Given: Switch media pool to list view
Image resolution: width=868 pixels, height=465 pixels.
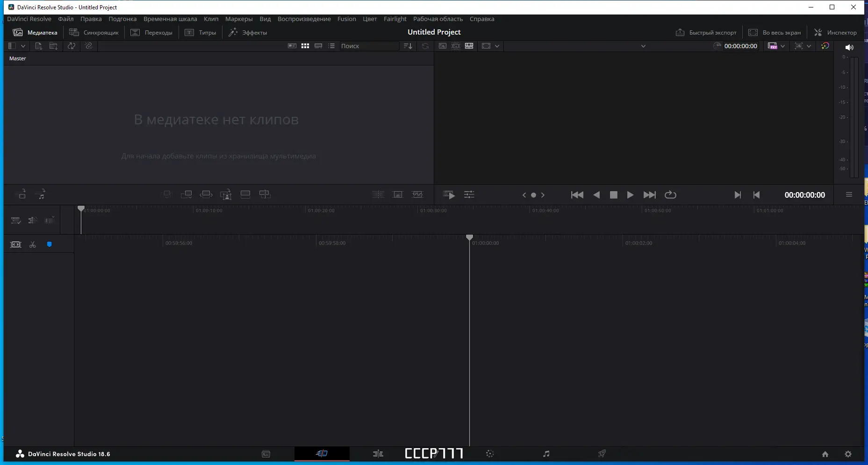Looking at the screenshot, I should 331,46.
